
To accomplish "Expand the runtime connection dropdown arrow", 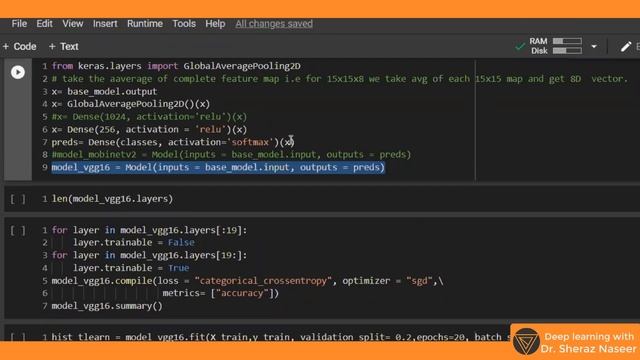I will 594,47.
